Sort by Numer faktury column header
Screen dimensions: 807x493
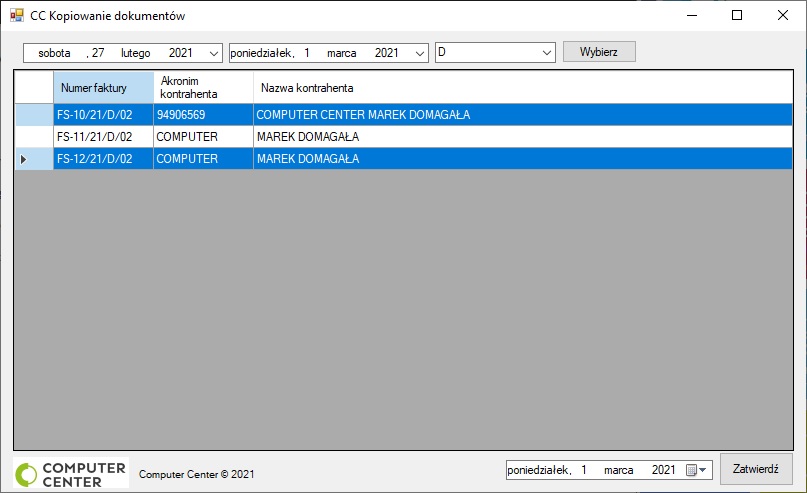pyautogui.click(x=103, y=87)
